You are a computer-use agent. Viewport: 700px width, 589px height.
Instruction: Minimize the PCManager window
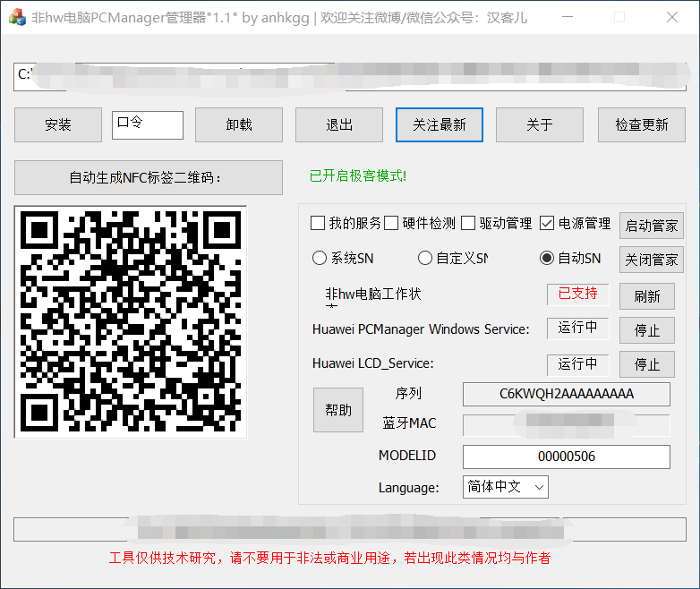[x=568, y=17]
